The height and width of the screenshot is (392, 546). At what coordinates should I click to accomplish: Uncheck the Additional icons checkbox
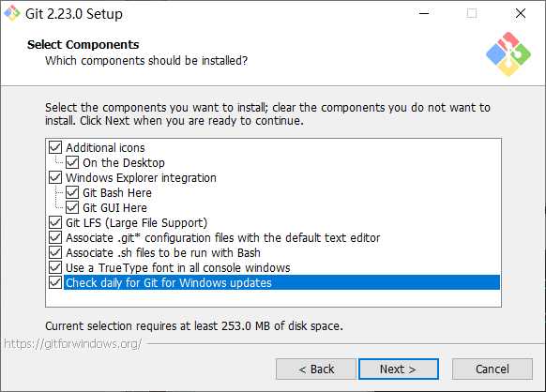[x=55, y=147]
